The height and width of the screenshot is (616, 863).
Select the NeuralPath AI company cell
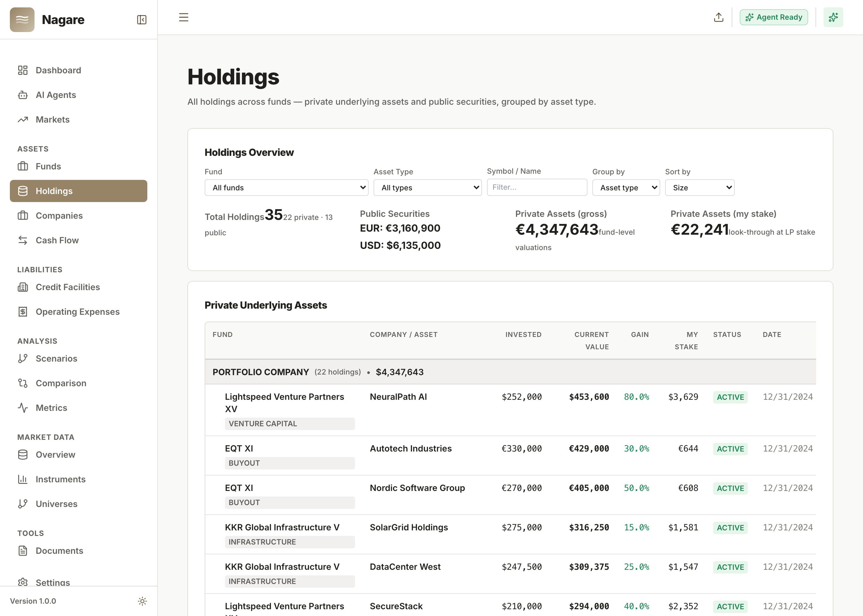pos(398,397)
